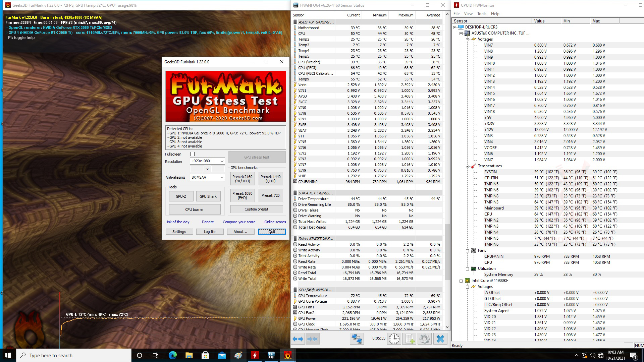
Task: Click the blue X close sensors icon
Action: click(x=440, y=339)
